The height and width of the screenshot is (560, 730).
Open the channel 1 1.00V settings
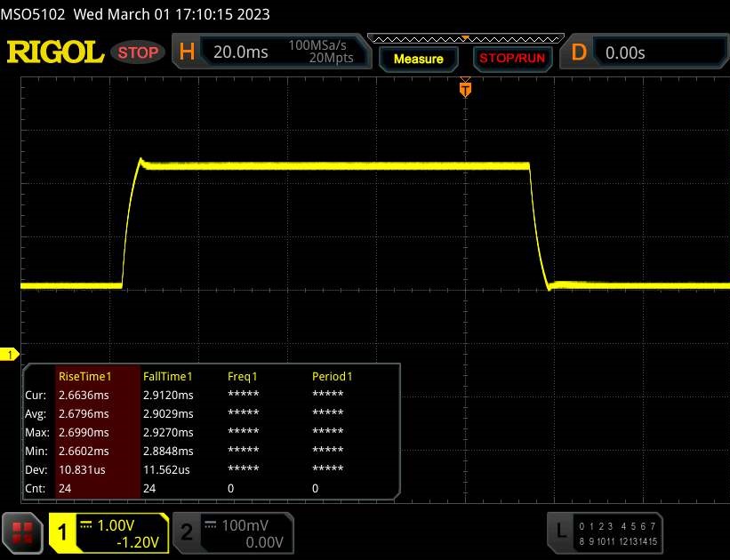tap(109, 533)
